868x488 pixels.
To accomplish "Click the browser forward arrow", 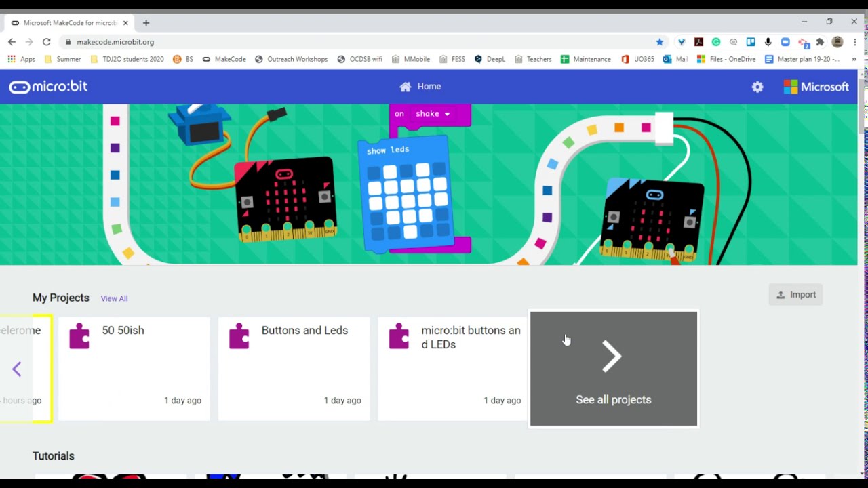I will tap(29, 42).
